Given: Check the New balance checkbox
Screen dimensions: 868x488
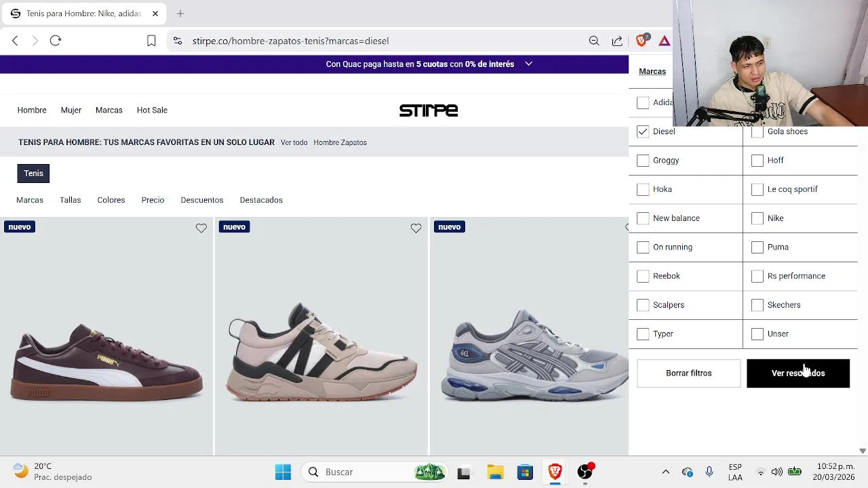Looking at the screenshot, I should [x=643, y=218].
